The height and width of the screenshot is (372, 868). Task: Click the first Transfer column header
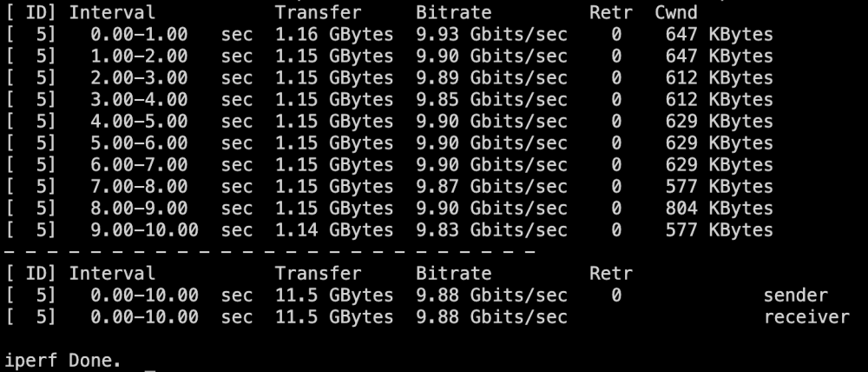coord(319,13)
